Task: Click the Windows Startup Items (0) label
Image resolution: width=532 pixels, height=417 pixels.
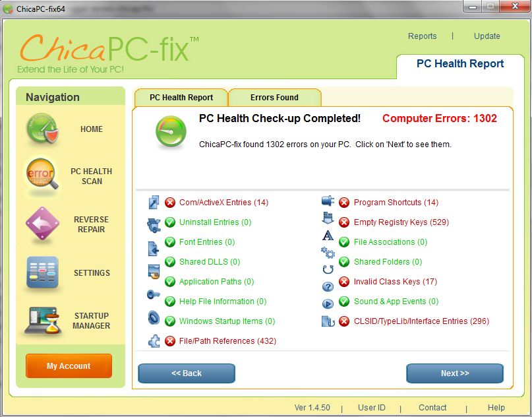Action: (x=227, y=321)
